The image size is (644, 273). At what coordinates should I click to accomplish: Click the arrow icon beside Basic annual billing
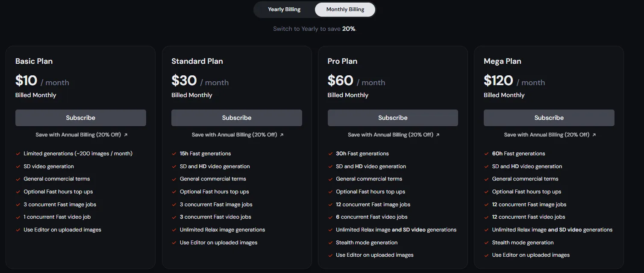126,135
